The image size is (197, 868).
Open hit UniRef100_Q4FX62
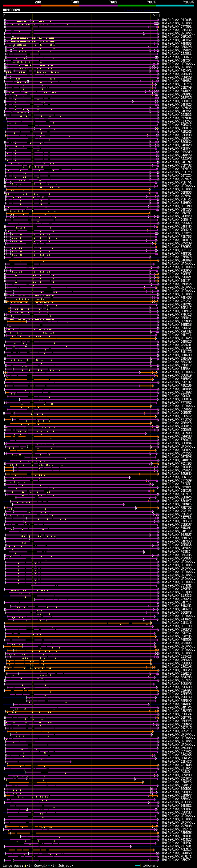pos(177,40)
